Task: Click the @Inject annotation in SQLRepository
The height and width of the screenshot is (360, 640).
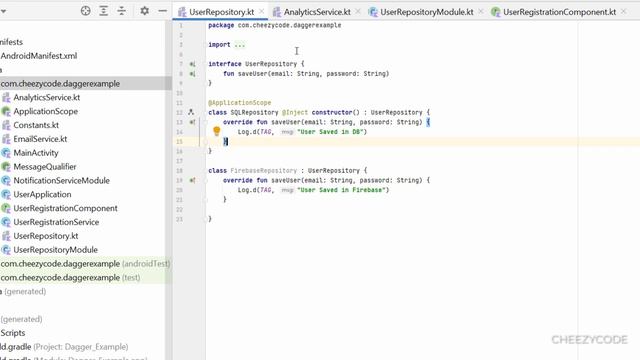Action: pyautogui.click(x=295, y=112)
